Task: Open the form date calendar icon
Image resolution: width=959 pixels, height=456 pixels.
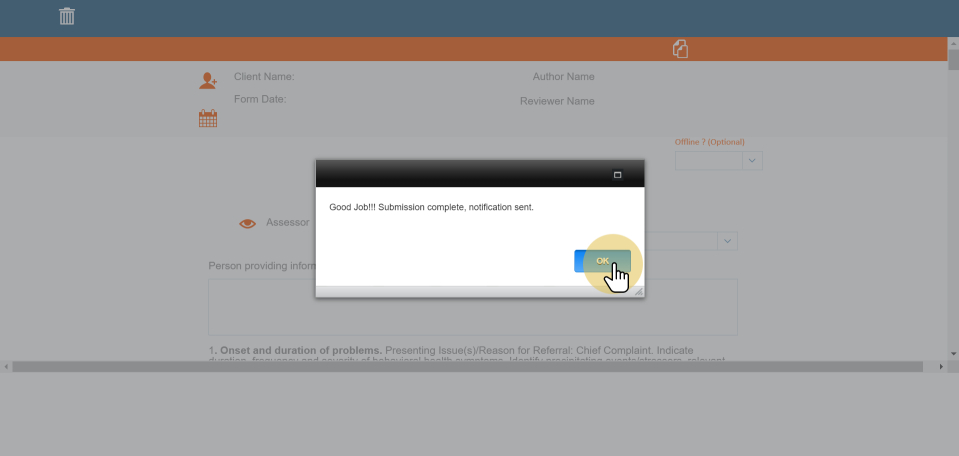Action: [x=207, y=119]
